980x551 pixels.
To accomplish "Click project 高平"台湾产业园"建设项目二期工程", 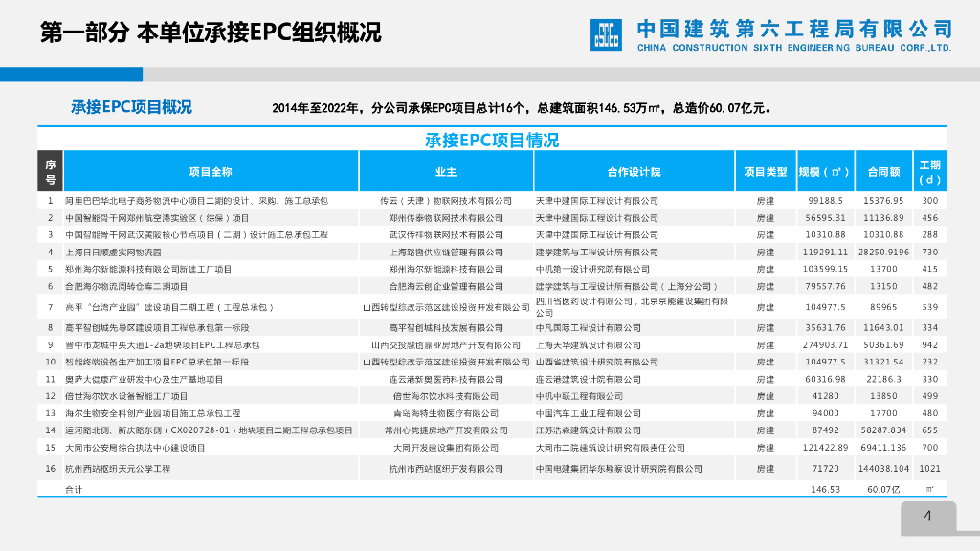I will pyautogui.click(x=169, y=307).
